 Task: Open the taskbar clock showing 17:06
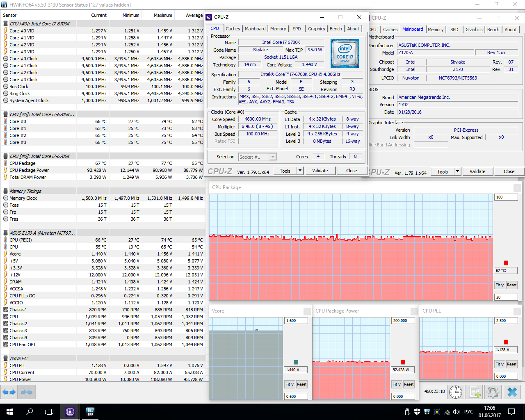[489, 411]
